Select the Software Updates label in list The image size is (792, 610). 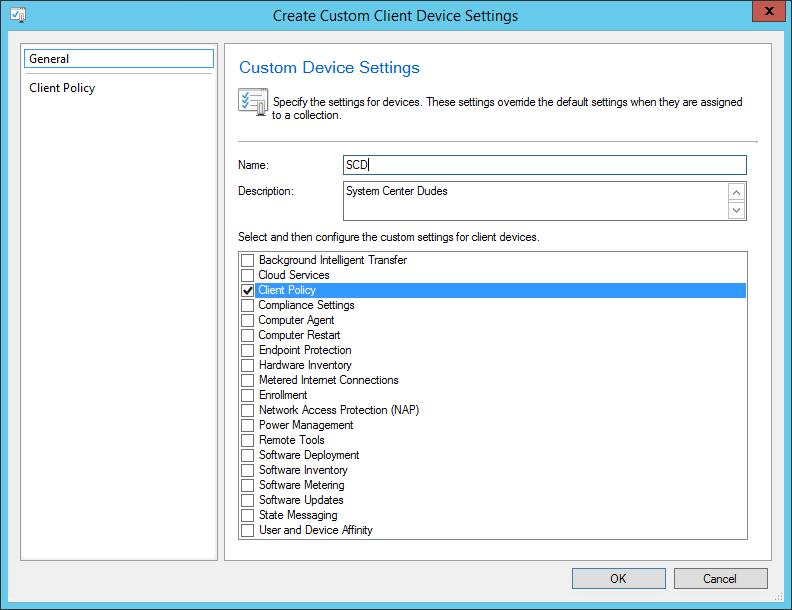pos(301,500)
